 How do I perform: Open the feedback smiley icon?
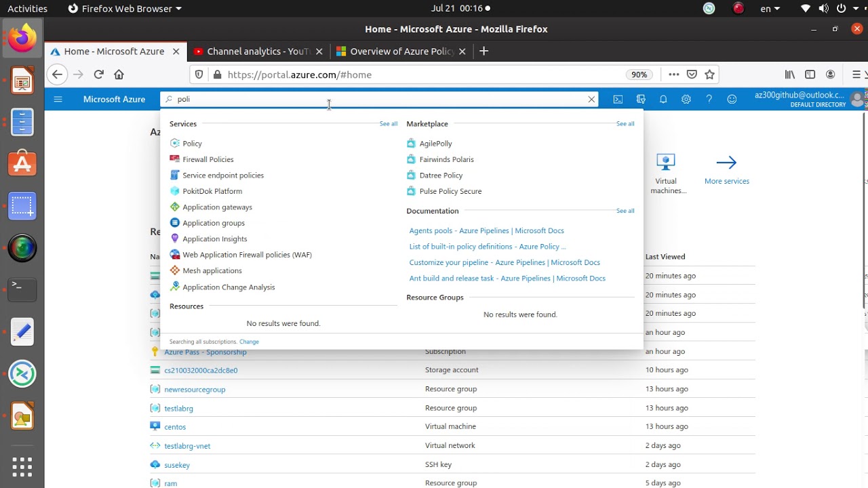click(x=732, y=99)
